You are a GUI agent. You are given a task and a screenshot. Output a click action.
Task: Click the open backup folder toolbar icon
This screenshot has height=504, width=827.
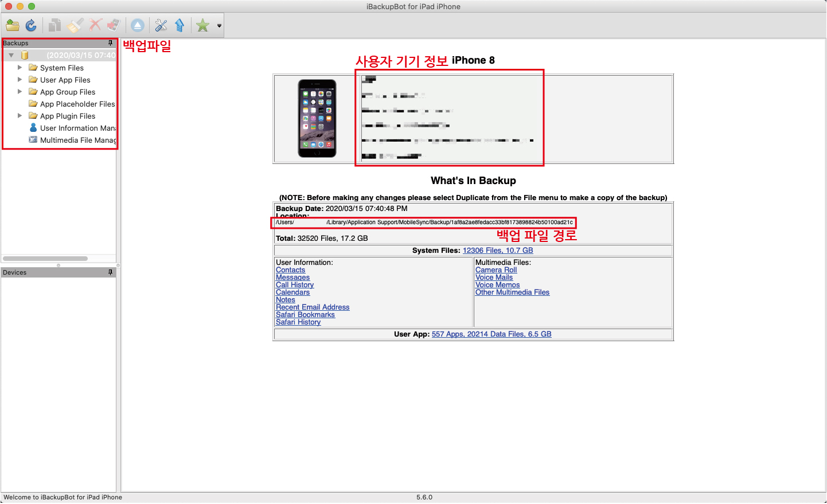(x=13, y=25)
